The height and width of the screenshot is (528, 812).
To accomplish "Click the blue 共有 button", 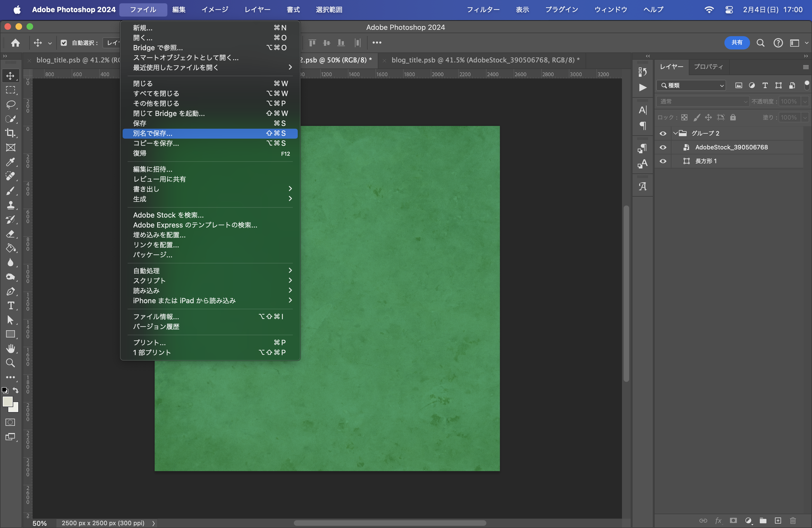I will [736, 43].
